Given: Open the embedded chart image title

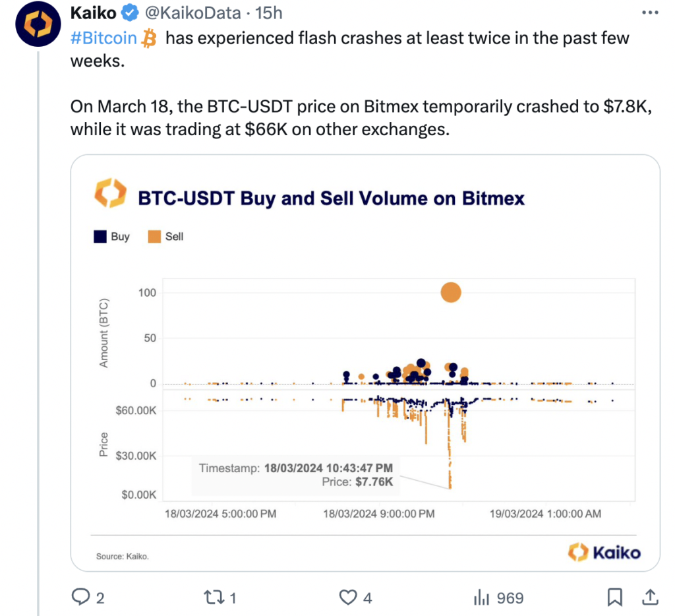Looking at the screenshot, I should coord(330,199).
